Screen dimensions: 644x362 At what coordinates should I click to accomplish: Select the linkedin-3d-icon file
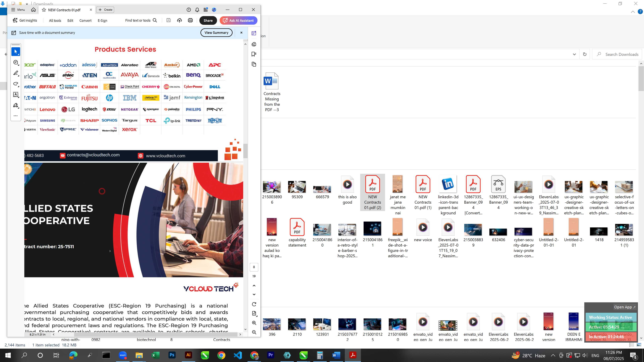tap(448, 195)
